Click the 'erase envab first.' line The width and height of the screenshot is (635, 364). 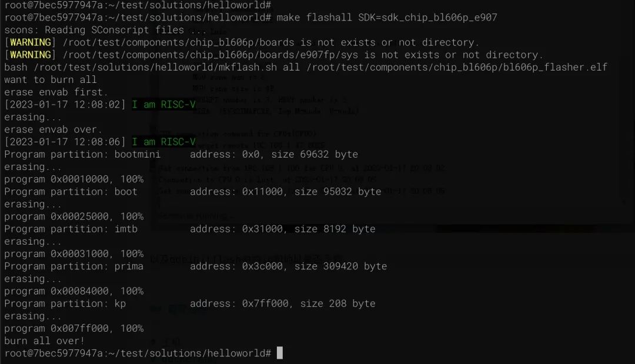point(56,92)
